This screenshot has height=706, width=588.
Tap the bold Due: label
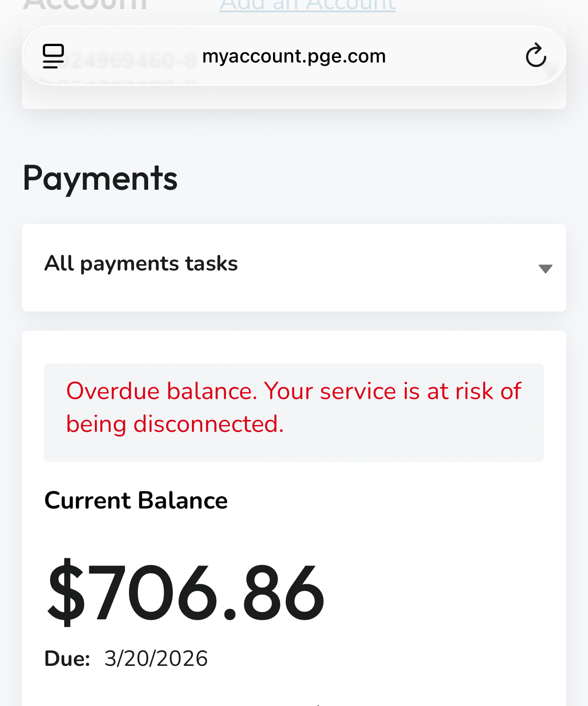pyautogui.click(x=67, y=659)
